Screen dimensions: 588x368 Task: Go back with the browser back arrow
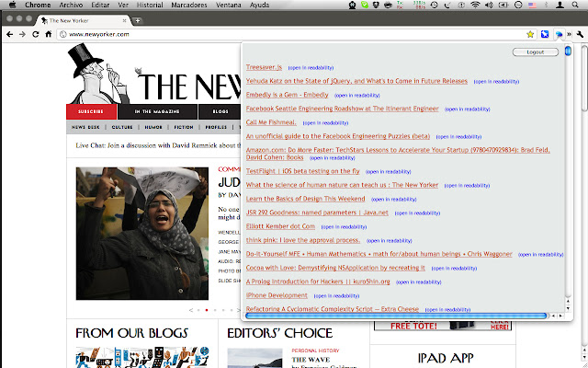coord(10,34)
